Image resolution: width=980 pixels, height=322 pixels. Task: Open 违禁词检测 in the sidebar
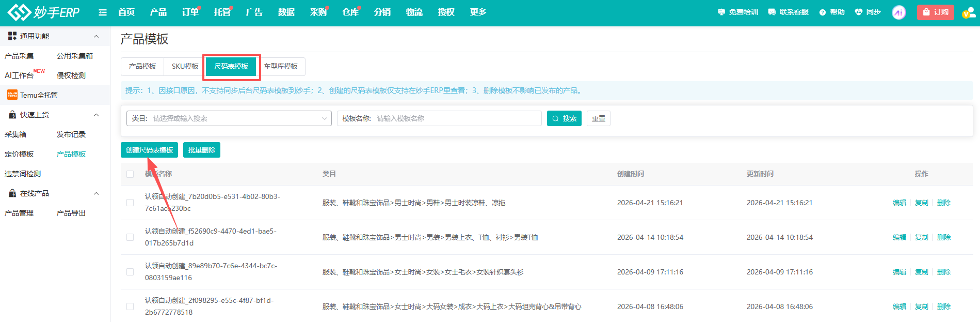click(23, 174)
